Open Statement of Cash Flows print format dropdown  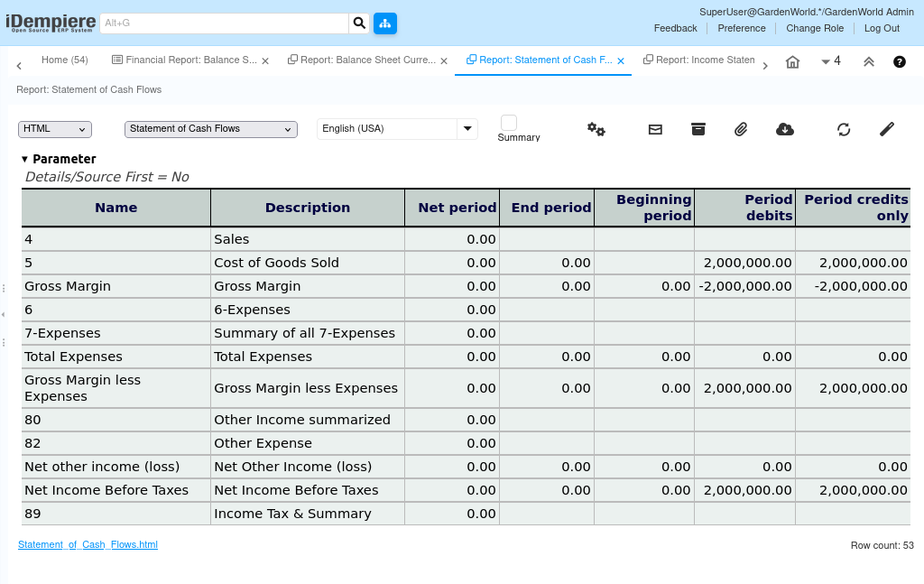click(x=211, y=129)
